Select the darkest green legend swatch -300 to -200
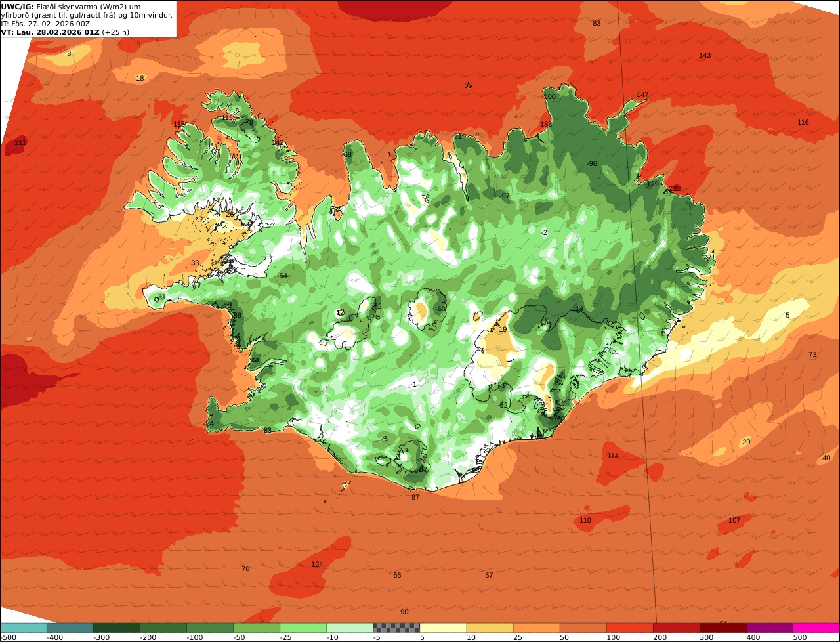840x642 pixels. [x=116, y=628]
